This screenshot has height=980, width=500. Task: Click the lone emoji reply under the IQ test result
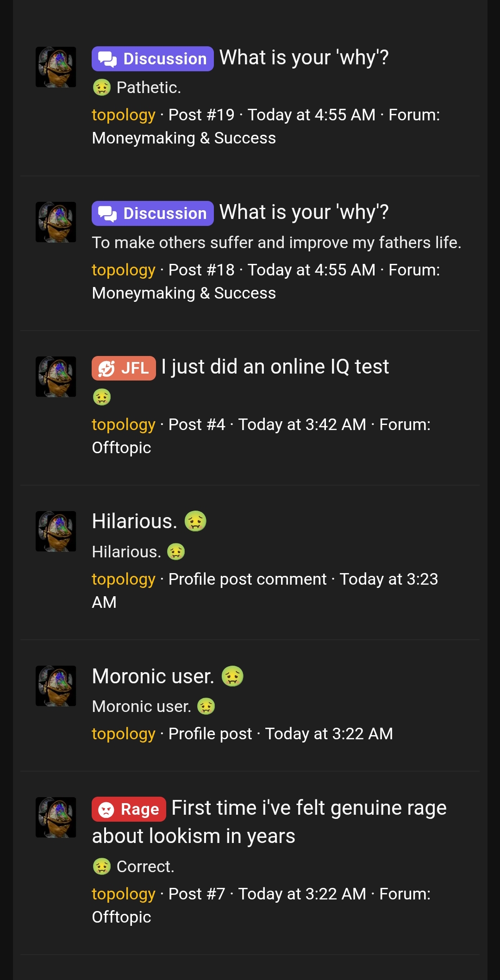coord(101,397)
